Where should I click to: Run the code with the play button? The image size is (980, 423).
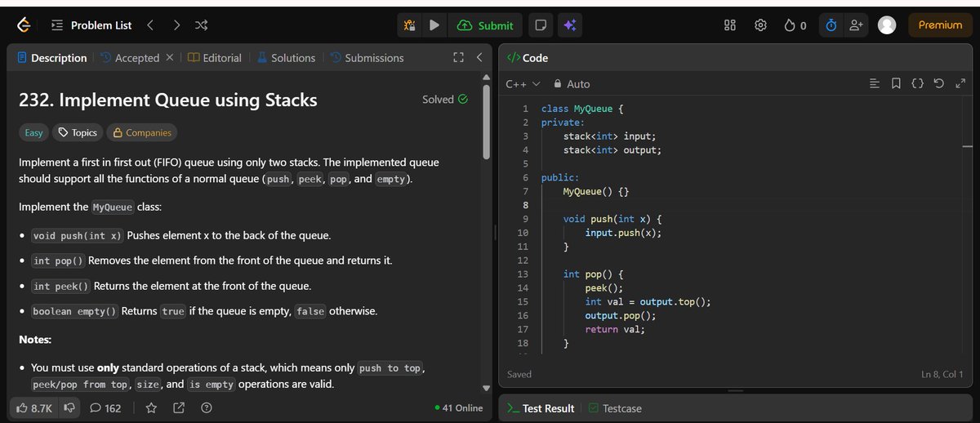[434, 25]
